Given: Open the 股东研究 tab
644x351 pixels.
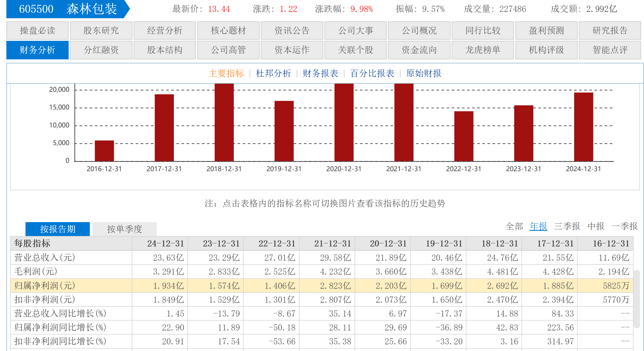Looking at the screenshot, I should 101,30.
